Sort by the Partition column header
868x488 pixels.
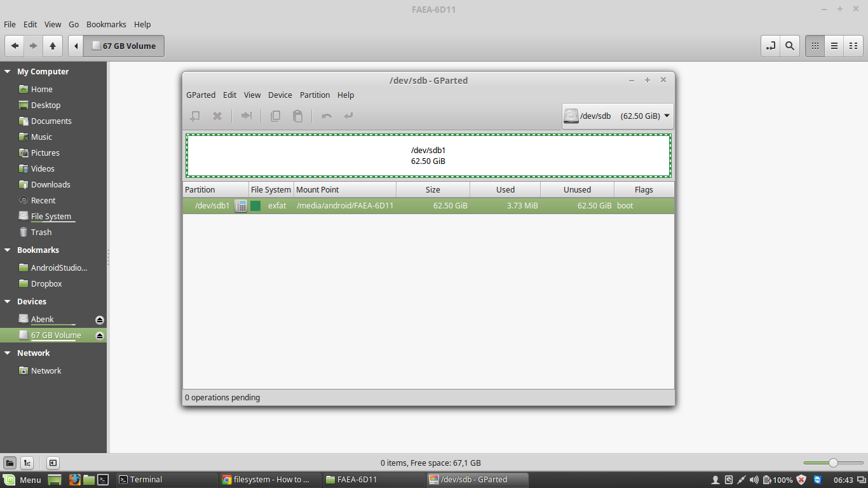coord(215,190)
